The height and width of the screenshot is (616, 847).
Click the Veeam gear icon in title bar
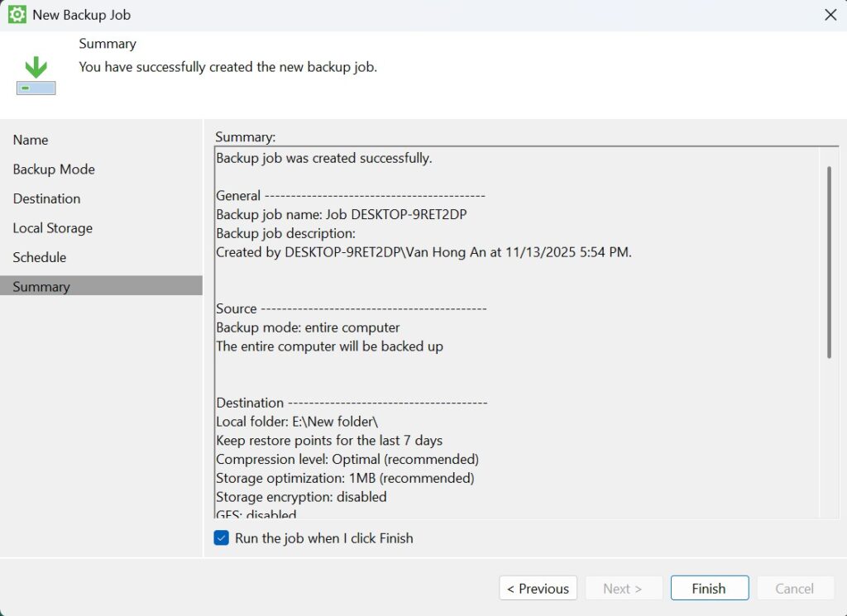point(17,15)
